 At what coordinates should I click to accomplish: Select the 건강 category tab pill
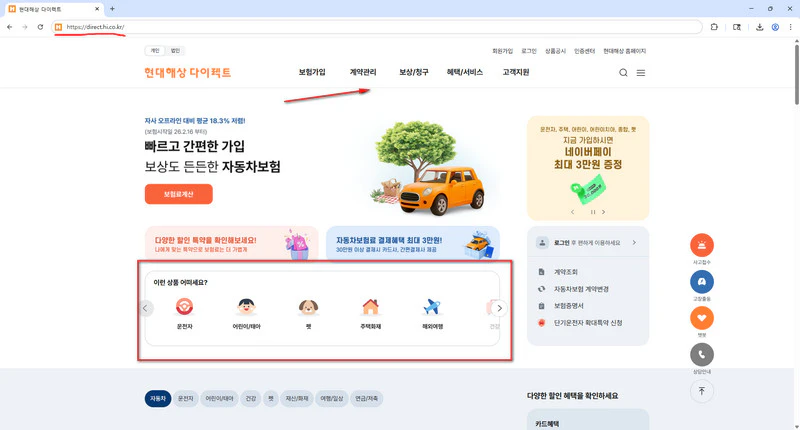tap(251, 398)
